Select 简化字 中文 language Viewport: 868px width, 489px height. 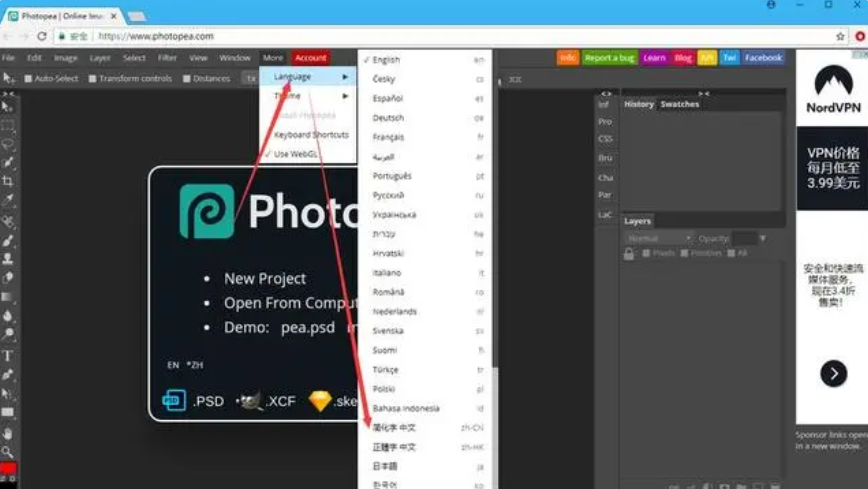point(426,428)
